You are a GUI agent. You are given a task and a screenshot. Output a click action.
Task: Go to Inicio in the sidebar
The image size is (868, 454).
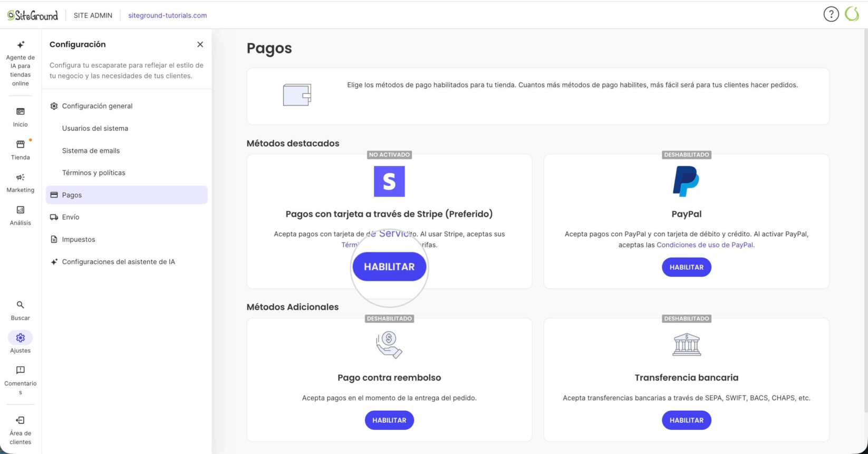tap(21, 117)
